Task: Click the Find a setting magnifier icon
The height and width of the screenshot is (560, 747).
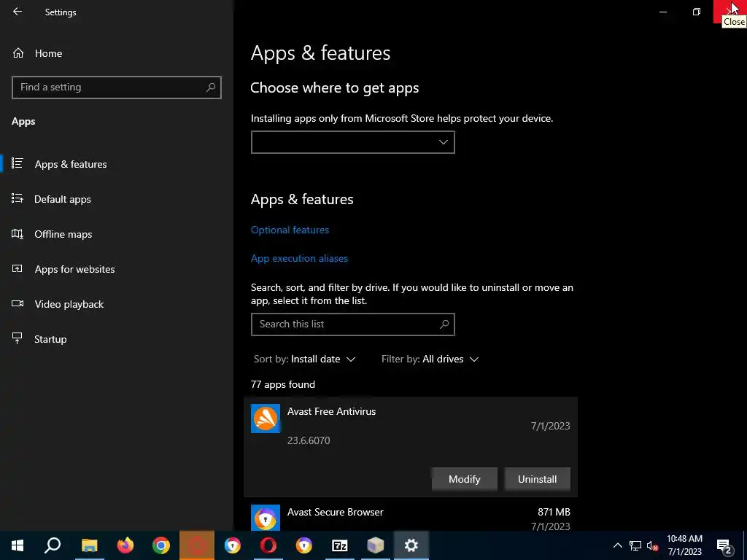Action: click(x=211, y=87)
